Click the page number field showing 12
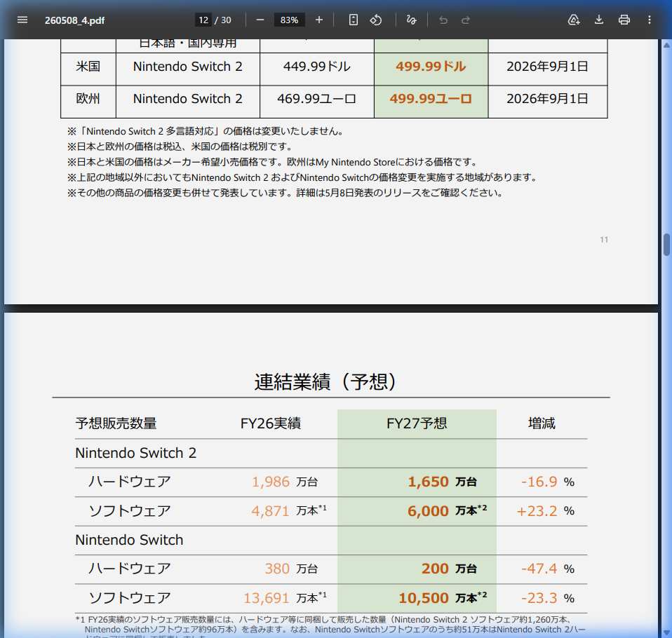 (x=203, y=20)
